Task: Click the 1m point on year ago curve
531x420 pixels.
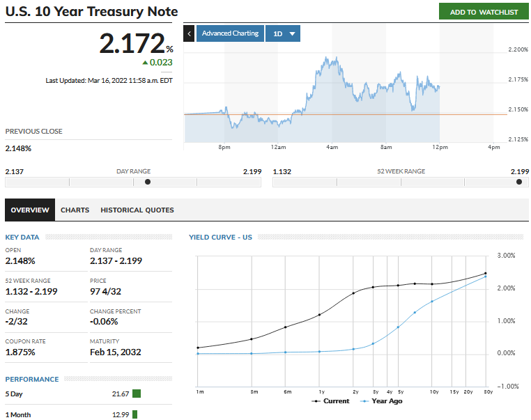Action: [198, 354]
